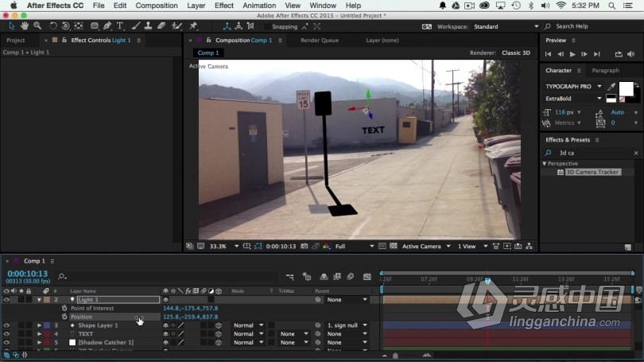Select the Puppet Pin tool
This screenshot has height=362, width=644.
(193, 26)
